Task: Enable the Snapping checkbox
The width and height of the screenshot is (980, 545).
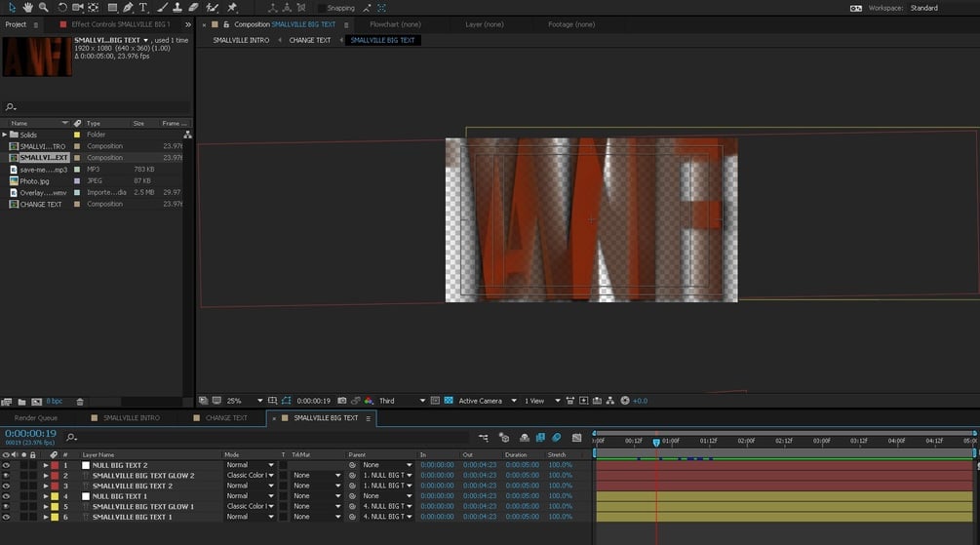Action: pyautogui.click(x=321, y=8)
